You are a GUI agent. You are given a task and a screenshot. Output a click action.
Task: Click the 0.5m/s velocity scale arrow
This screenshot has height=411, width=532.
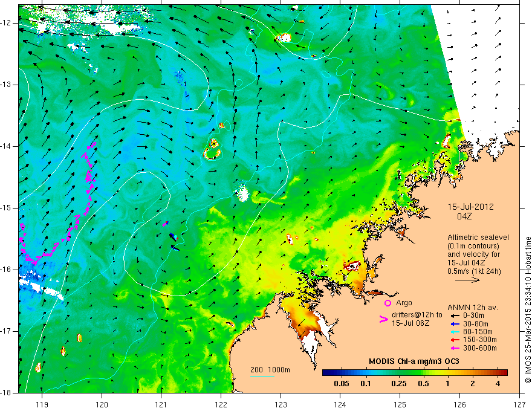[x=467, y=280]
